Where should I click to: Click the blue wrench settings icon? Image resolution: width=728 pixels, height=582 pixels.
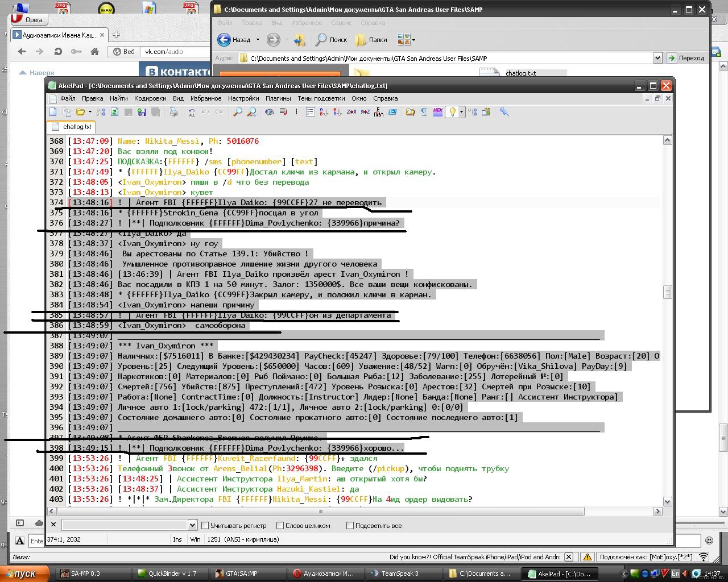pyautogui.click(x=504, y=112)
